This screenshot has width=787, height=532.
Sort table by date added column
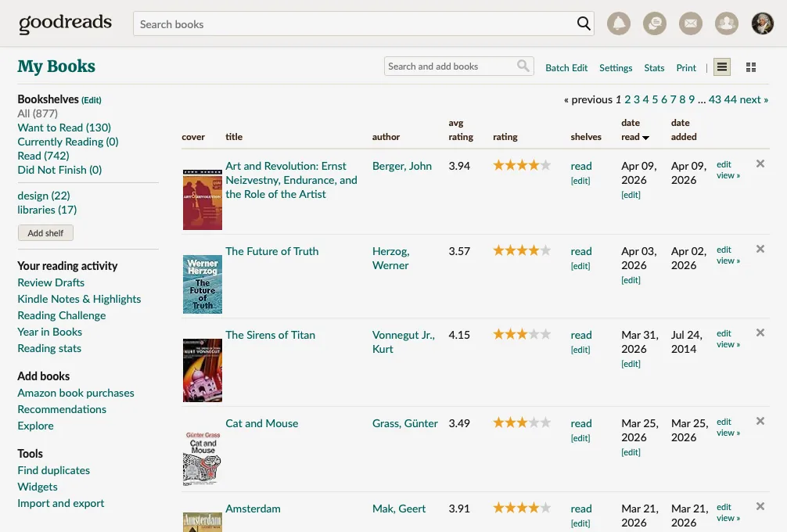(684, 130)
